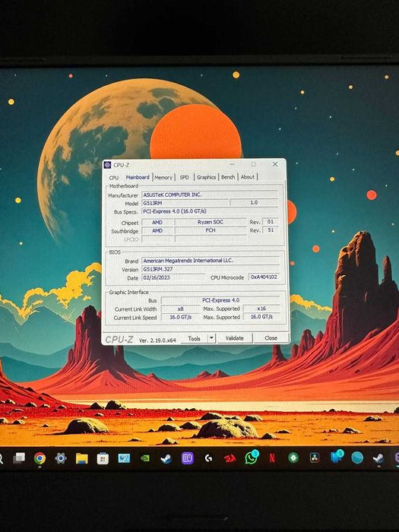Click Max. Supported speed 16.0 GT/s

click(261, 317)
